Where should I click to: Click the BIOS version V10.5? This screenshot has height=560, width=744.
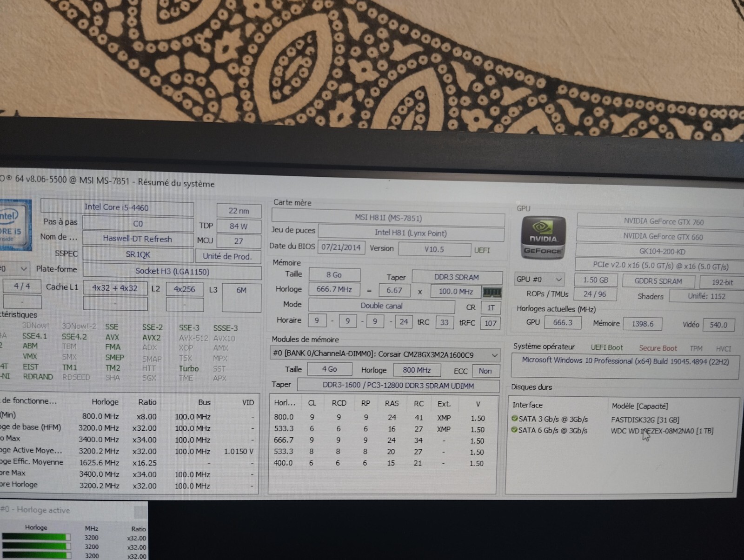click(434, 249)
